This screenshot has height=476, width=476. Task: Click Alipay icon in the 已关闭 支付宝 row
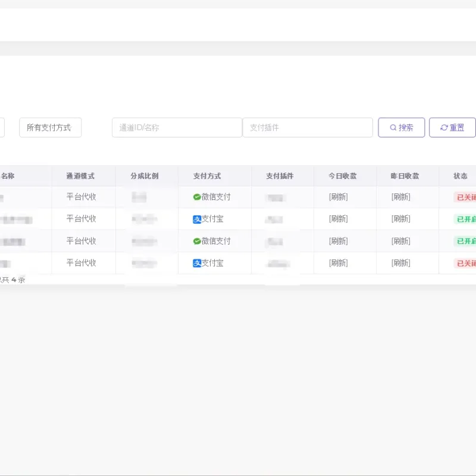pyautogui.click(x=197, y=263)
